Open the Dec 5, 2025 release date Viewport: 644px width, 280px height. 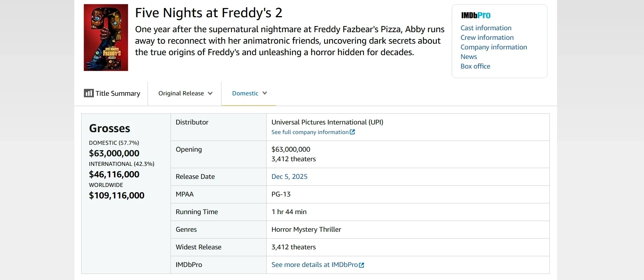[x=289, y=177]
